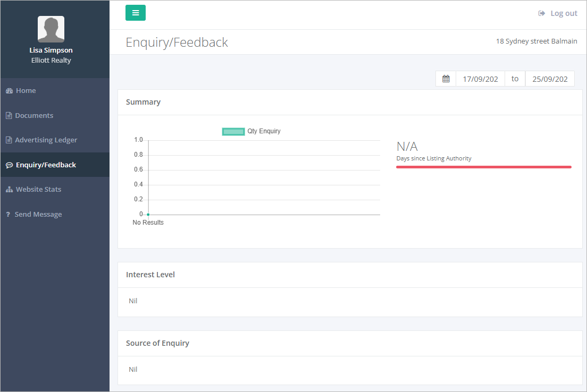
Task: Click the file icon beside Advertising Ledger
Action: point(9,140)
